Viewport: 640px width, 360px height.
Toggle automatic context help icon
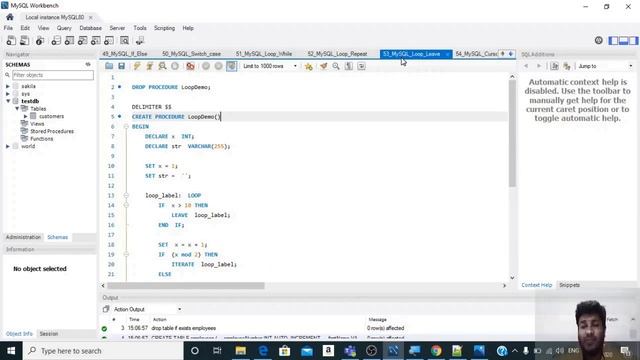(567, 66)
